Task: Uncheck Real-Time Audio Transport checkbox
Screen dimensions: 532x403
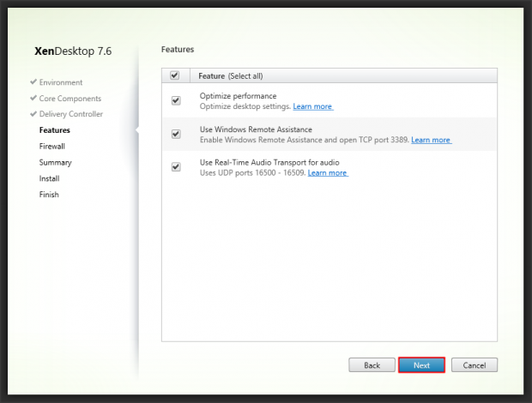Action: [x=176, y=166]
